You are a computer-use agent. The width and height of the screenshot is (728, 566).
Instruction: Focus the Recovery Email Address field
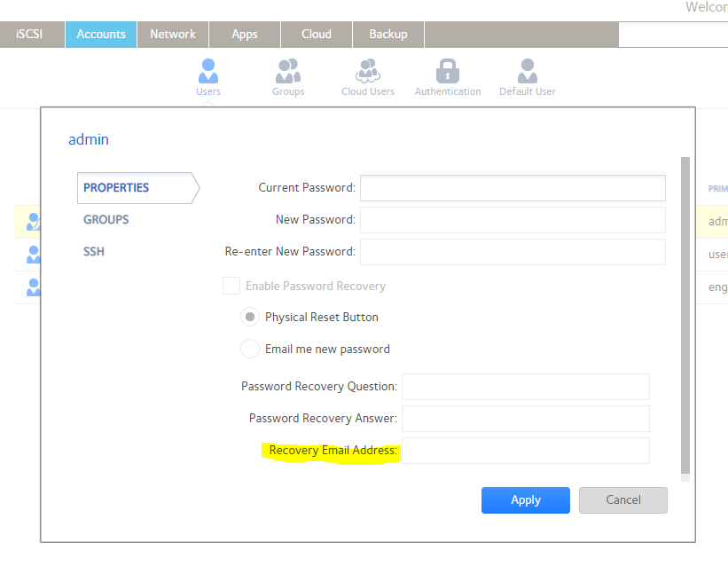[526, 451]
